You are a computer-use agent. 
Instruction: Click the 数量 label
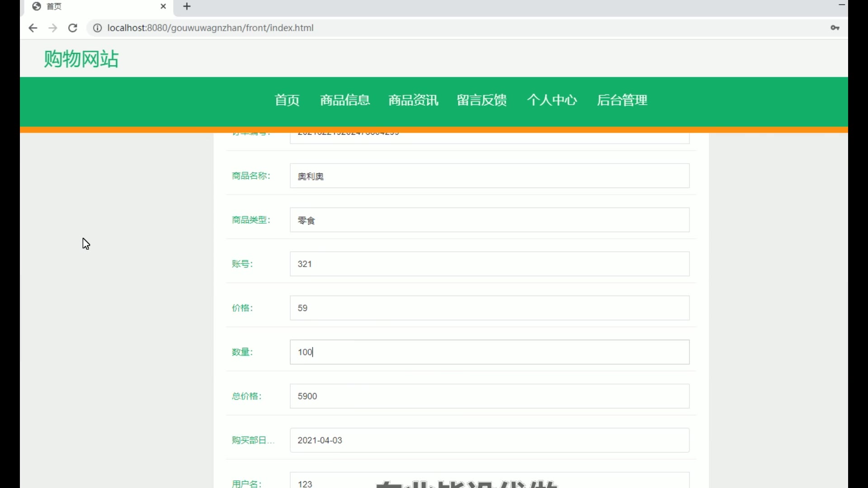[242, 352]
